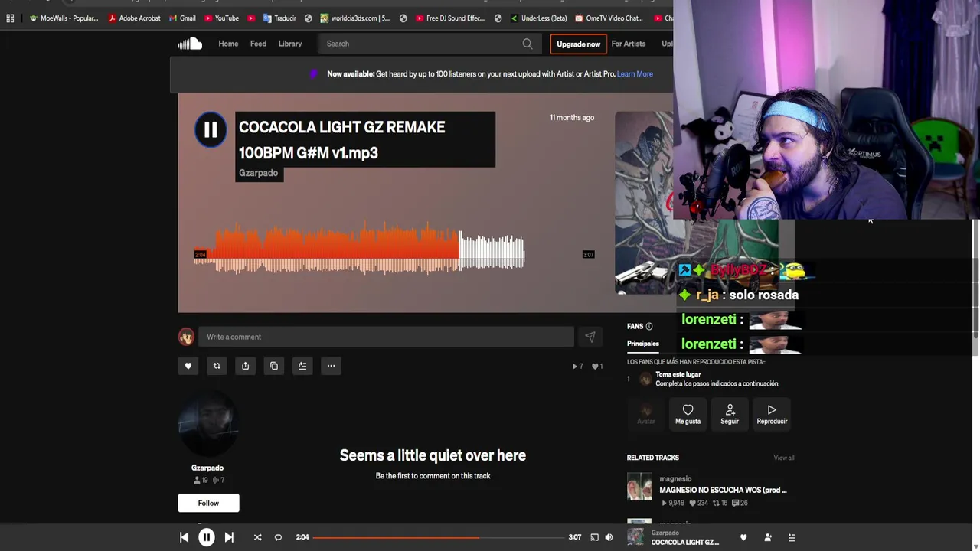Copy the track link
The height and width of the screenshot is (551, 980).
[x=274, y=366]
